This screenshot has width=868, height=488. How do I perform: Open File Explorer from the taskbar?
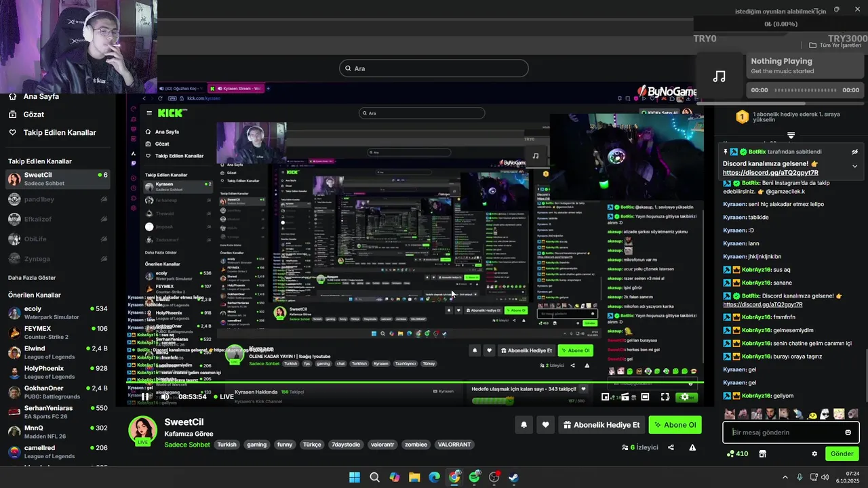[414, 477]
